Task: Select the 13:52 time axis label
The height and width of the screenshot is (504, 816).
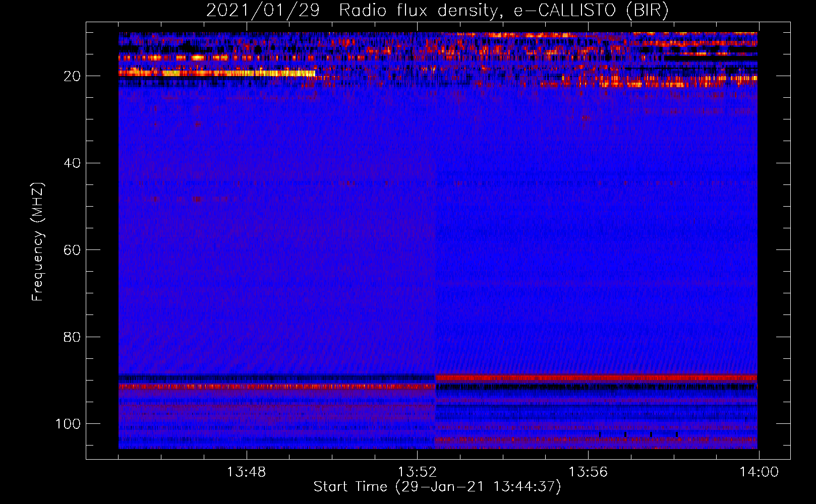Action: point(417,472)
